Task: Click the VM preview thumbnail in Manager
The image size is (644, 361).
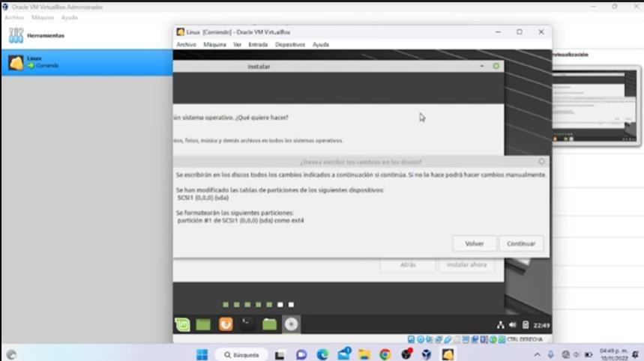Action: (595, 106)
